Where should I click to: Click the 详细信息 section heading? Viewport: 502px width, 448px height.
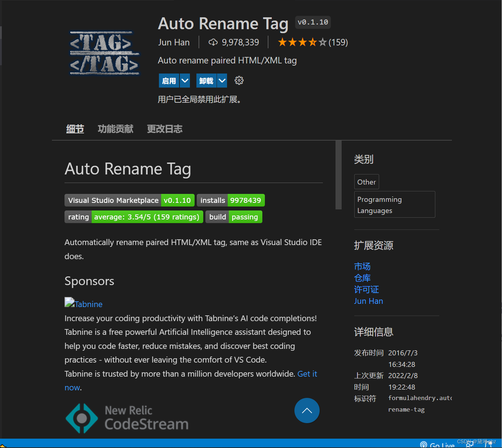(x=373, y=332)
